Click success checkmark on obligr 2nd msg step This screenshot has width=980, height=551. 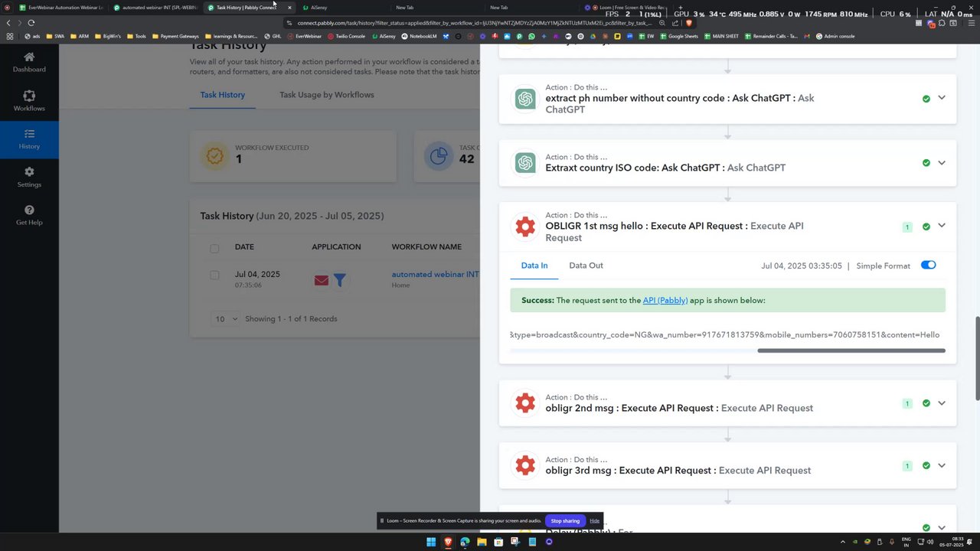click(x=926, y=403)
